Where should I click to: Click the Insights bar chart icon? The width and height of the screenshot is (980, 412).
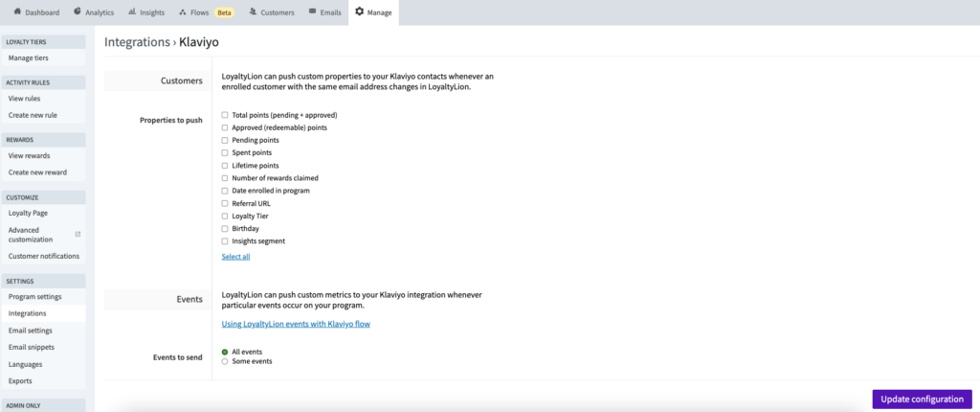[132, 11]
